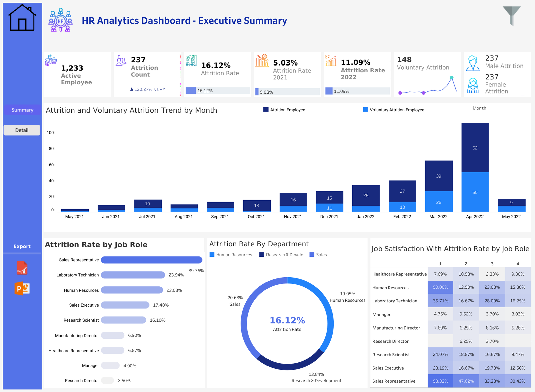This screenshot has height=392, width=535.
Task: Select the Male Attrition avatar icon
Action: point(473,63)
